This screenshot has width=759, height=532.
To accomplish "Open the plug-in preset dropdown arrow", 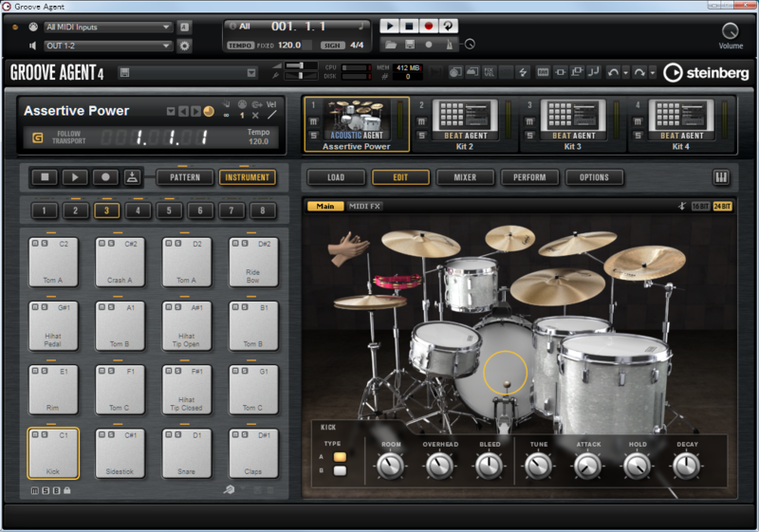I will click(251, 73).
